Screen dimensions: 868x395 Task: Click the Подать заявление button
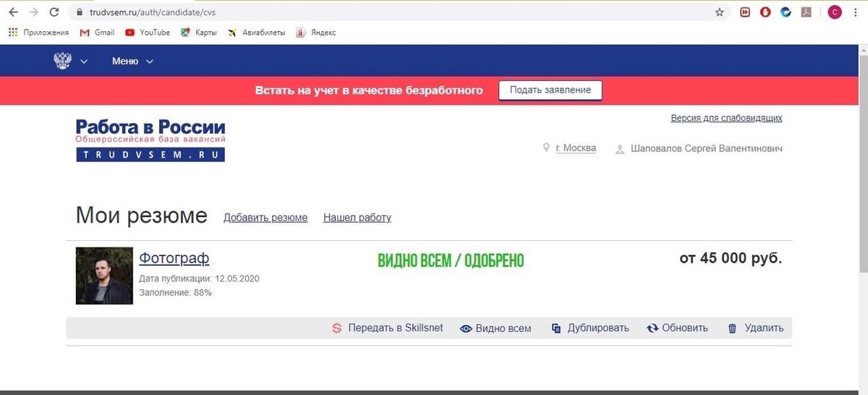[x=550, y=90]
